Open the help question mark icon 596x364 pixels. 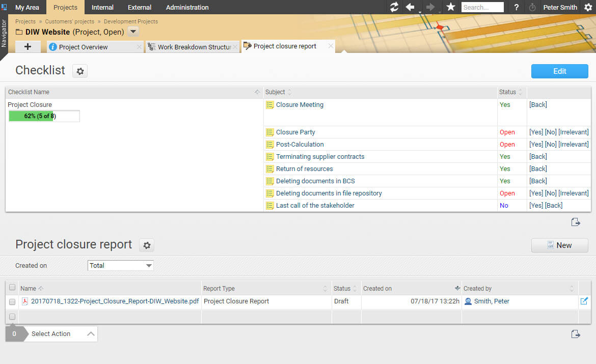517,7
